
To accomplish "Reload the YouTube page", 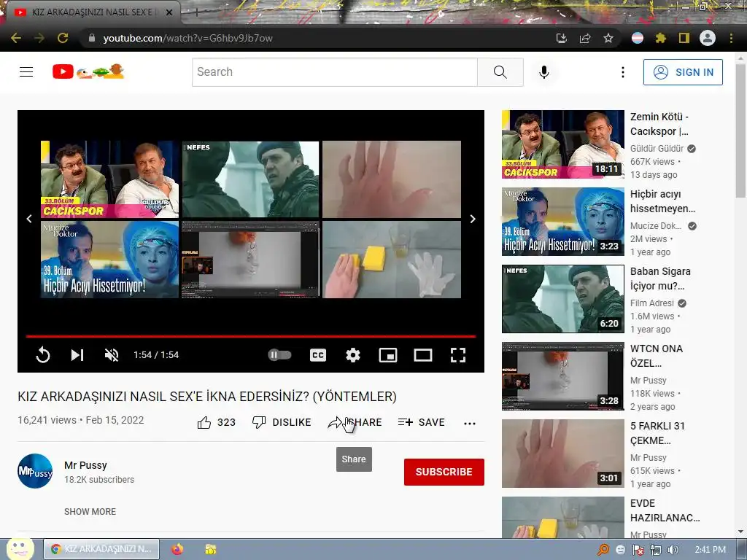I will point(63,38).
